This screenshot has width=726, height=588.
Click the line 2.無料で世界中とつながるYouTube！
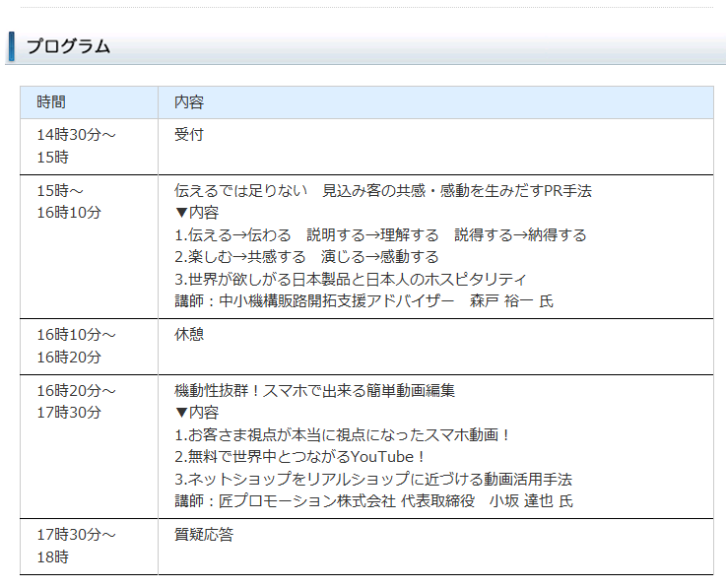(299, 456)
